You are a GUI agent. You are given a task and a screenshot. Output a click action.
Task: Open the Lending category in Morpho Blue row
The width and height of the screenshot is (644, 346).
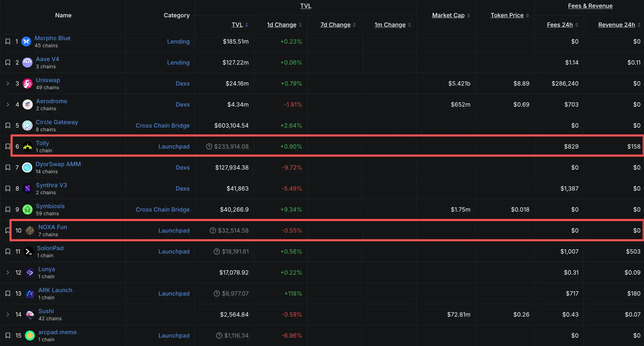coord(178,41)
